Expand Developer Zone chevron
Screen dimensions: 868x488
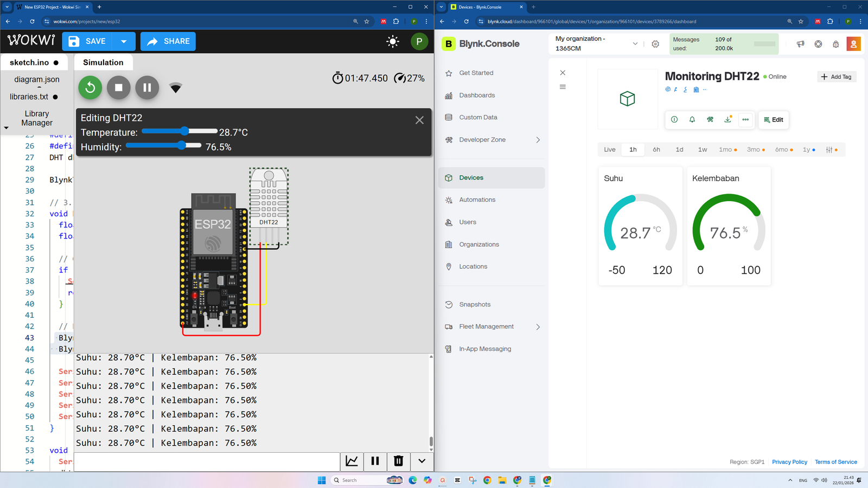(x=538, y=140)
